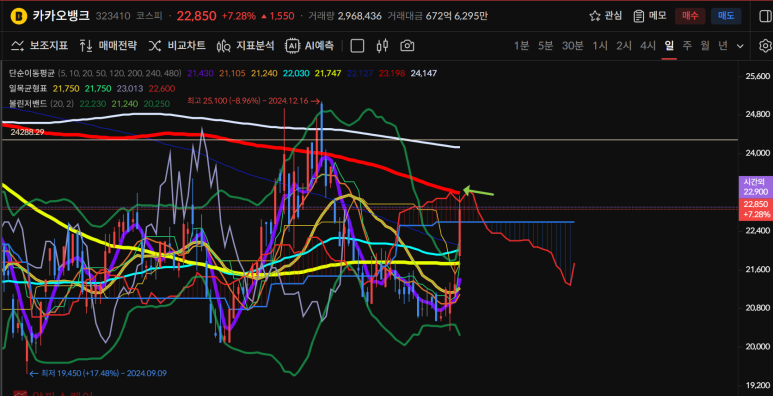Viewport: 773px width, 396px height.
Task: Open 보조지표 indicators menu
Action: pyautogui.click(x=39, y=46)
